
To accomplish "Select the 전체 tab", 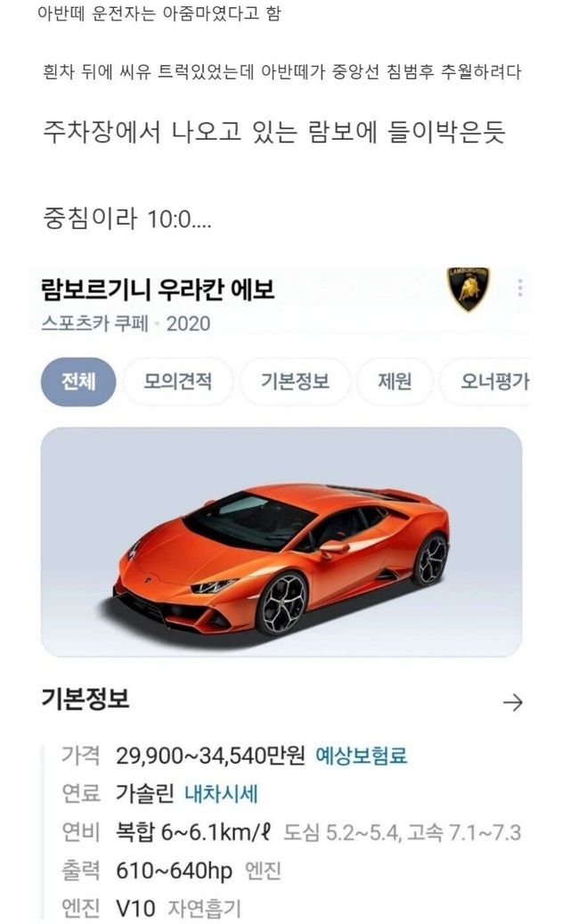I will tap(78, 382).
